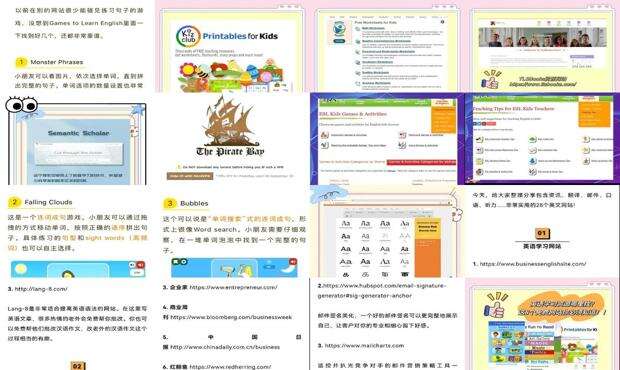Open the hubspot email-signature-generator link
This screenshot has width=620, height=370.
pyautogui.click(x=382, y=291)
